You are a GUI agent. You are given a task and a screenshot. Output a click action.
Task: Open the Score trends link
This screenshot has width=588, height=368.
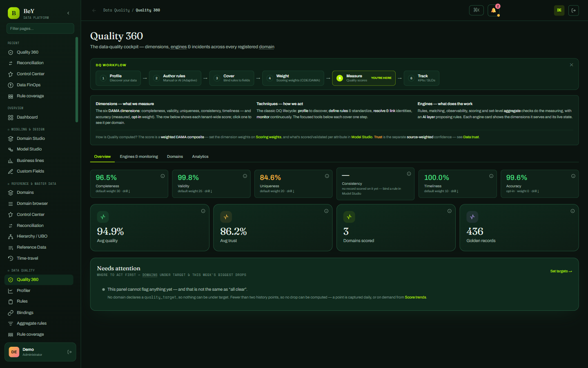pyautogui.click(x=415, y=298)
